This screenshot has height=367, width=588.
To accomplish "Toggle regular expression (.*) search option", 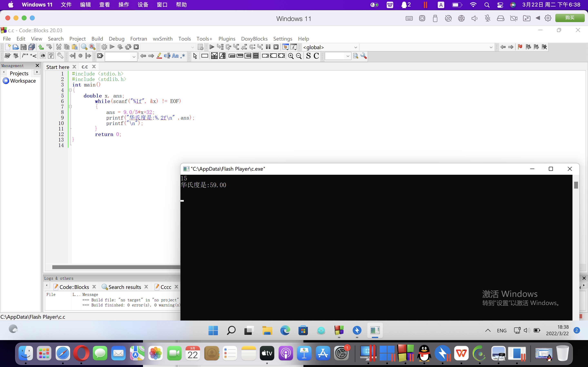I will pyautogui.click(x=183, y=56).
